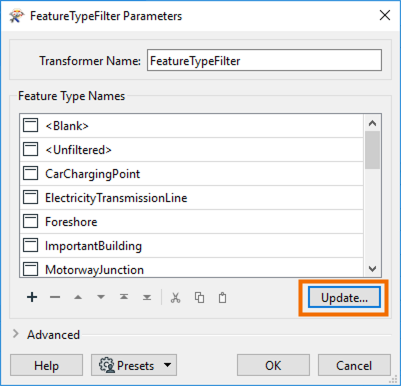
Task: Open Help for FeatureTypeFilter
Action: (46, 365)
